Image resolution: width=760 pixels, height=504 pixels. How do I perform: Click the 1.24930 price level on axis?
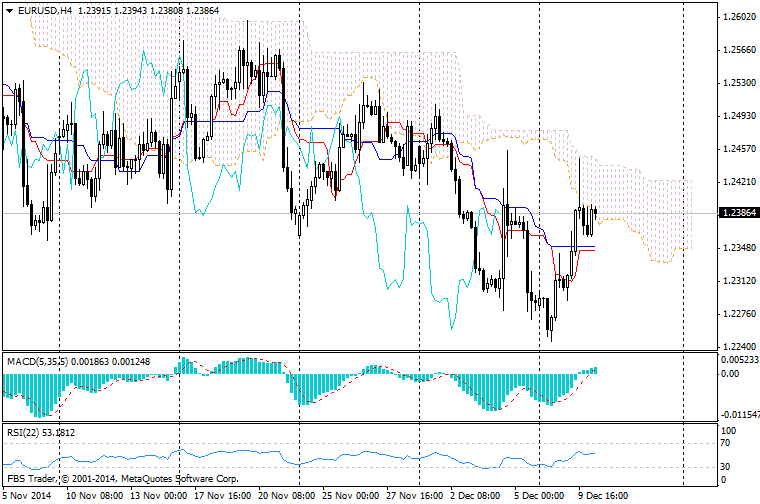tap(737, 116)
